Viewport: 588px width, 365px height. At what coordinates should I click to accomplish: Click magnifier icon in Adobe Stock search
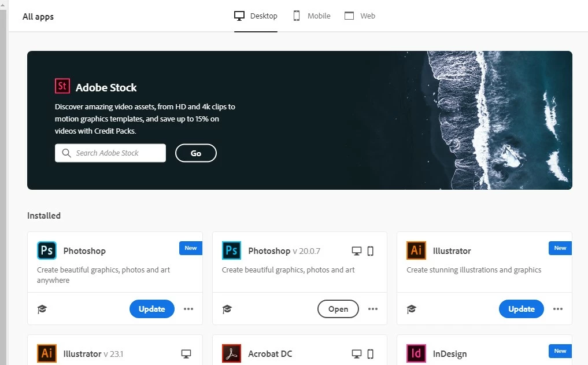pyautogui.click(x=66, y=153)
